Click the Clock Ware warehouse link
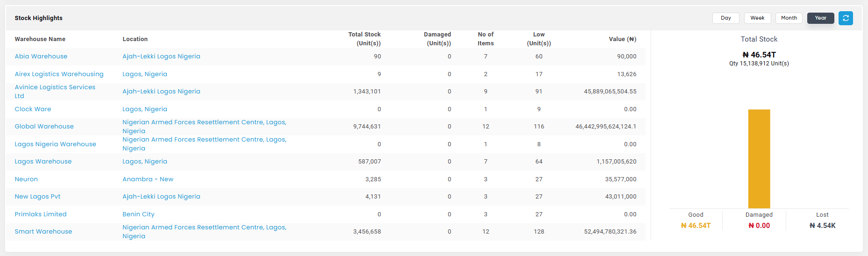868x256 pixels. (x=33, y=109)
